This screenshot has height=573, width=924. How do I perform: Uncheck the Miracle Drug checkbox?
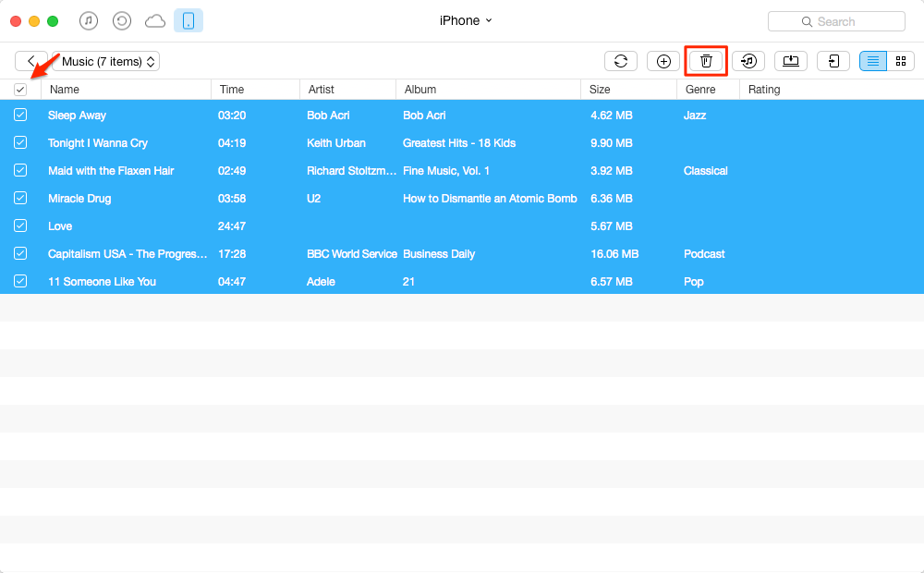click(x=20, y=198)
